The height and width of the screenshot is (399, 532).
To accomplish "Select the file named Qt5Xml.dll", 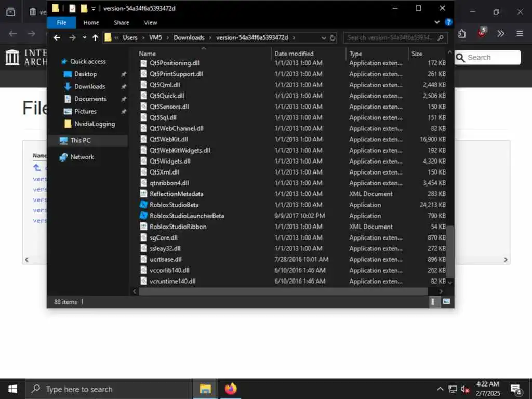I will (x=164, y=172).
